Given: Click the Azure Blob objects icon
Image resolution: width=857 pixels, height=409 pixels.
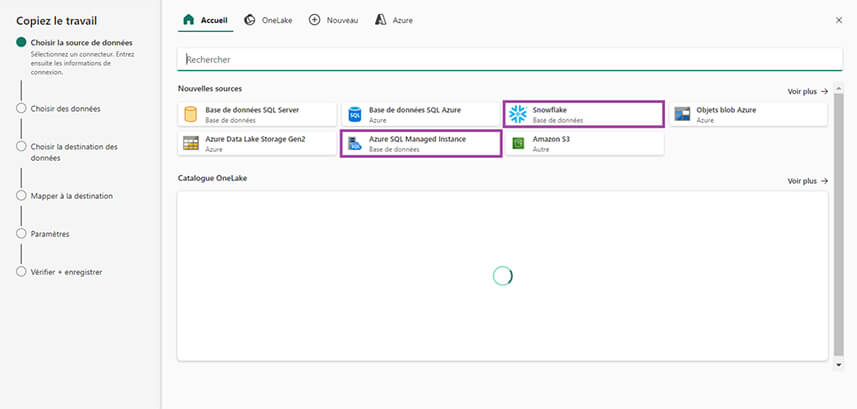Looking at the screenshot, I should 682,114.
